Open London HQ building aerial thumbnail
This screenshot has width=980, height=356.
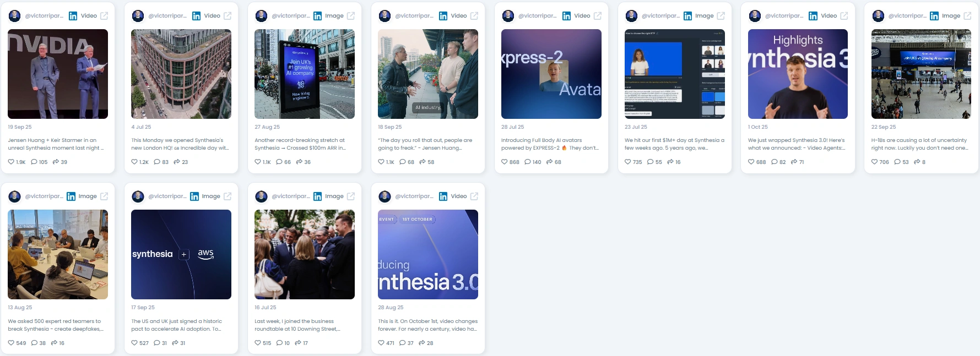point(181,74)
